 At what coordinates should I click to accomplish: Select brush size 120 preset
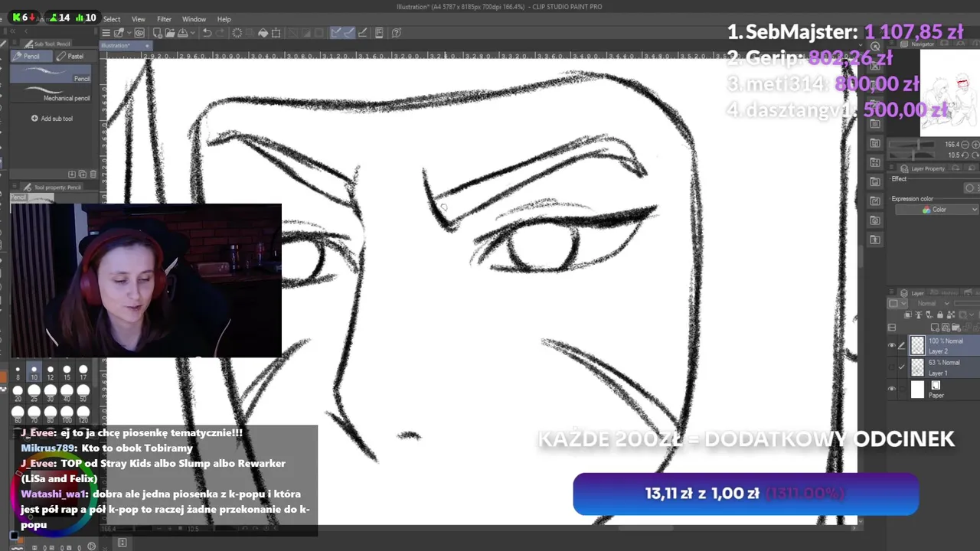point(83,414)
